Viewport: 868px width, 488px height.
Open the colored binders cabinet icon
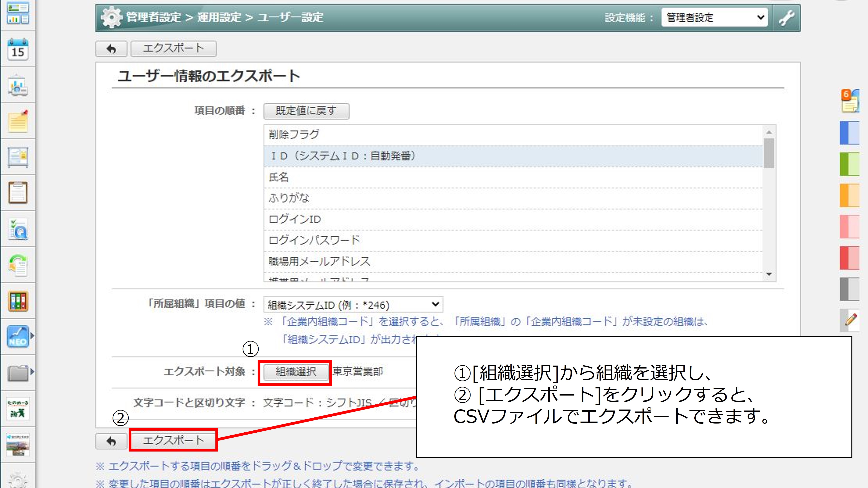tap(18, 301)
